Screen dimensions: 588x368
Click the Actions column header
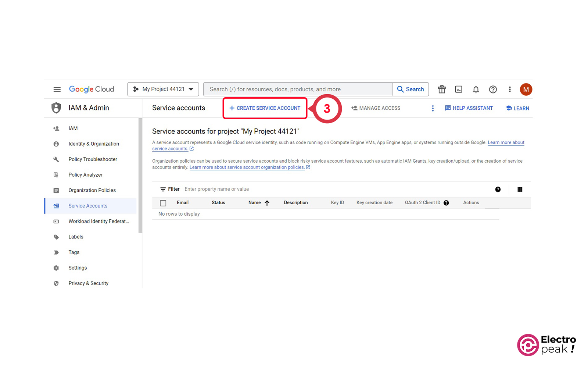point(471,203)
